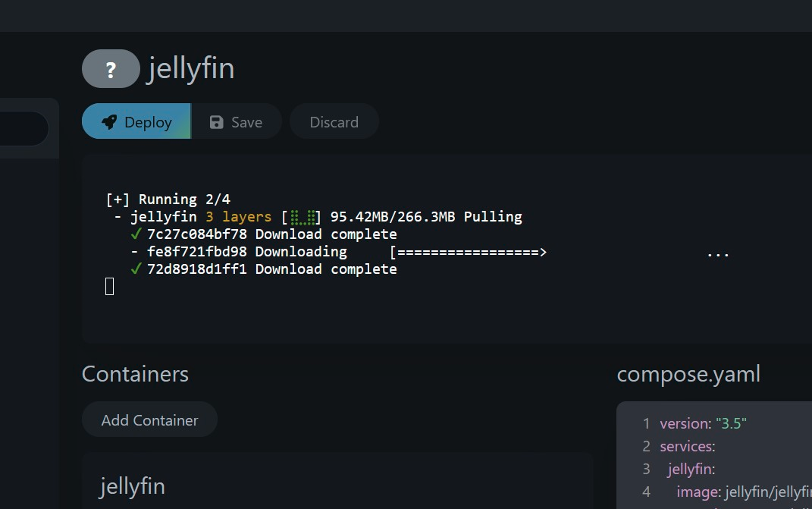Click the version "3.5" line in the editor
Viewport: 812px width, 509px height.
coord(703,423)
